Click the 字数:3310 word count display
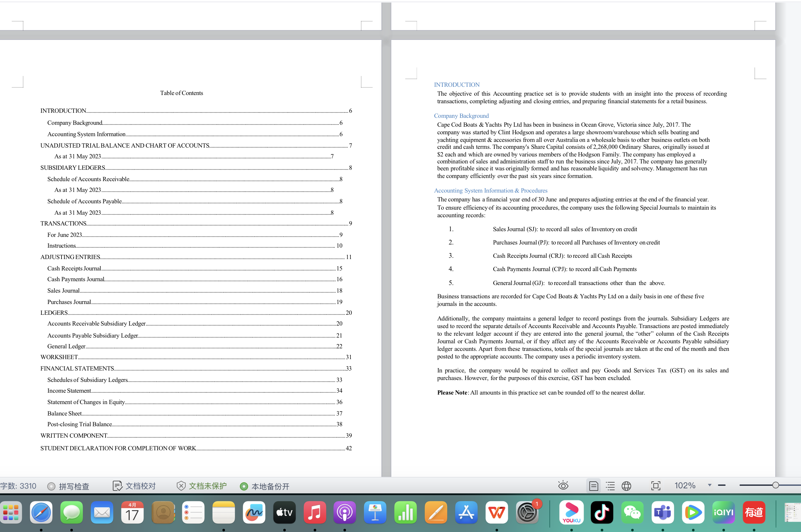Image resolution: width=801 pixels, height=532 pixels. [x=19, y=485]
